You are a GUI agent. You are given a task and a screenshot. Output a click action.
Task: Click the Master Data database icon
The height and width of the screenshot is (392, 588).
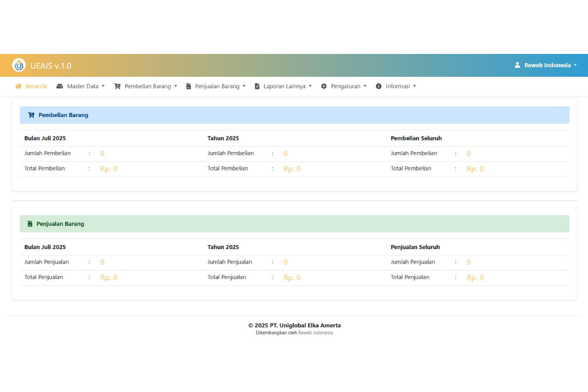[x=60, y=86]
